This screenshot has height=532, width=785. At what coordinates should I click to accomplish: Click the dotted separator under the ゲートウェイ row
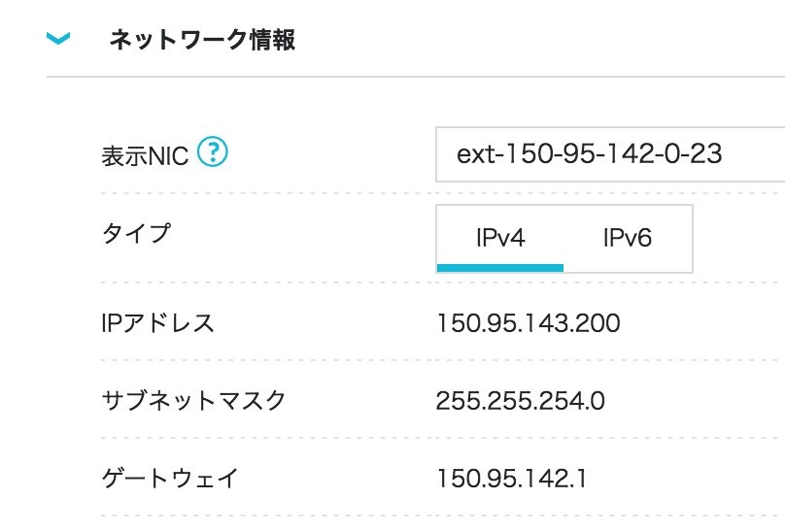[x=443, y=515]
